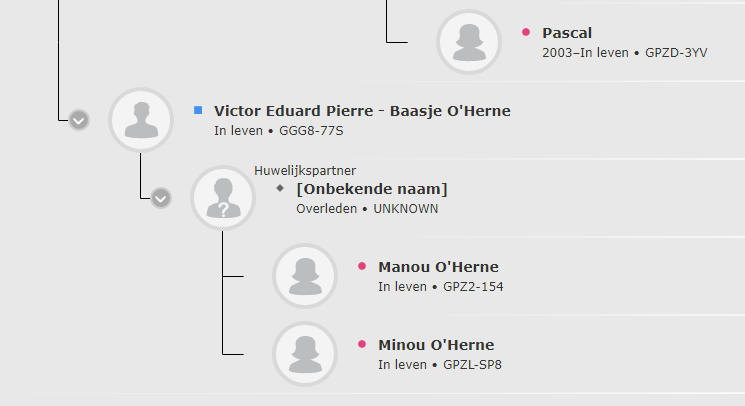Click Pascal's portrait avatar
The image size is (745, 406).
(x=469, y=42)
